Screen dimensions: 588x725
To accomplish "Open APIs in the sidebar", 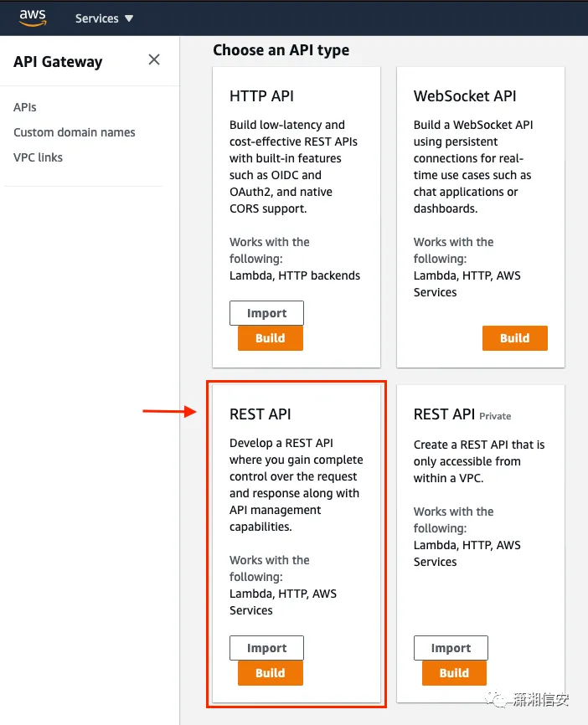I will [x=25, y=107].
